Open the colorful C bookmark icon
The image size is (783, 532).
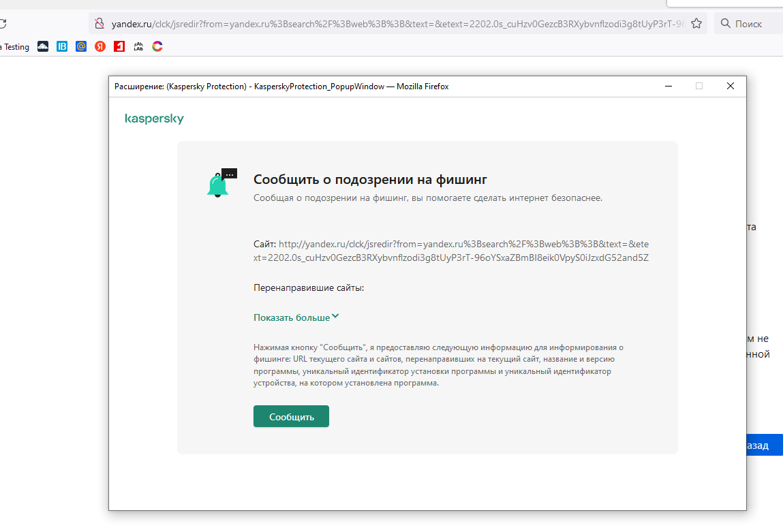(x=157, y=46)
